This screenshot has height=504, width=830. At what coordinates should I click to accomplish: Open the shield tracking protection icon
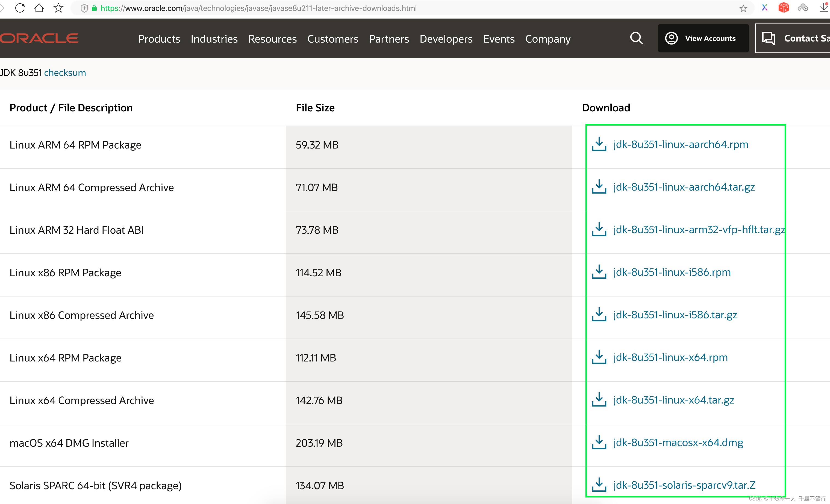[x=84, y=8]
